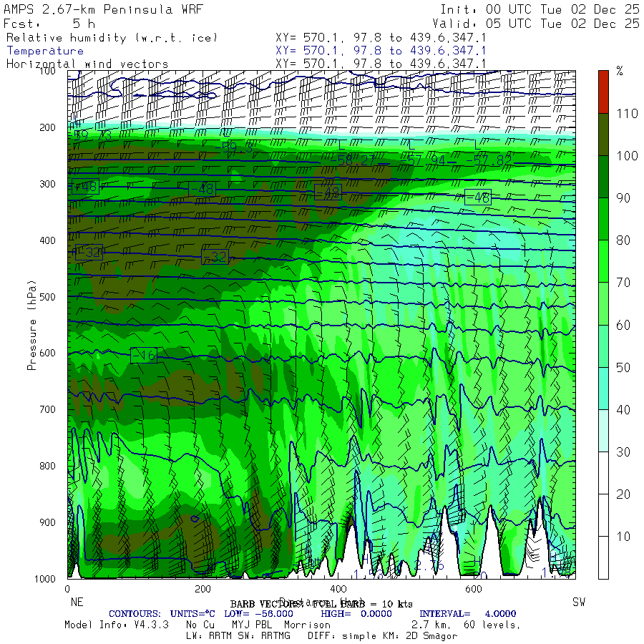This screenshot has height=644, width=644.
Task: Click the 1000 tick label on the pressure axis
Action: [45, 579]
